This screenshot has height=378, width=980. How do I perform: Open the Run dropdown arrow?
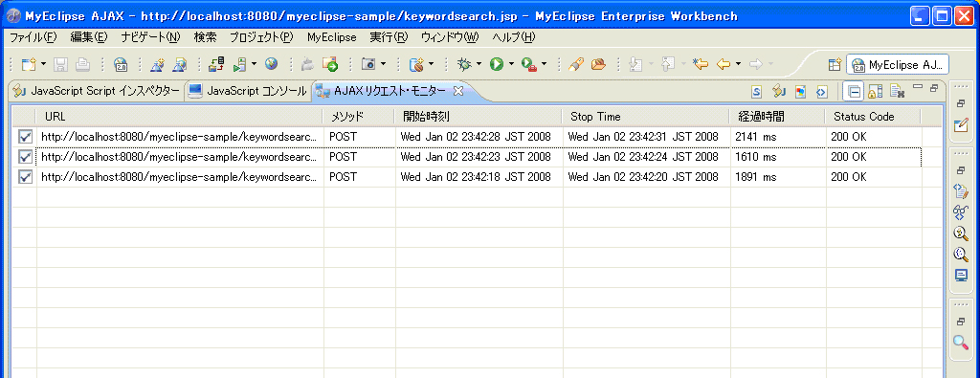point(511,64)
